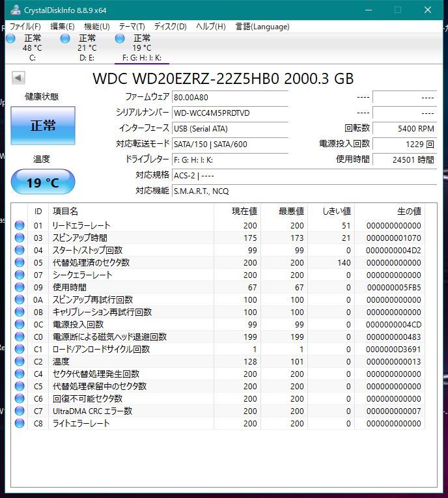The width and height of the screenshot is (448, 498).
Task: Click the interface field USB (Serial ATA)
Action: tap(230, 128)
